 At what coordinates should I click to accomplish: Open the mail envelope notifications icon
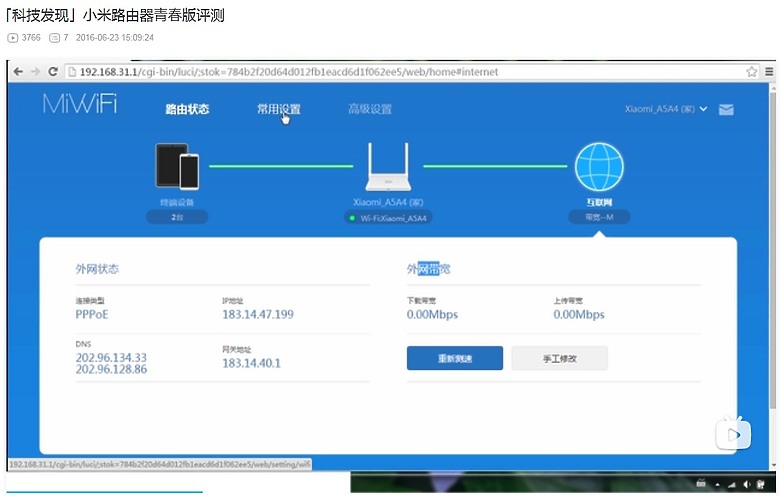coord(726,109)
